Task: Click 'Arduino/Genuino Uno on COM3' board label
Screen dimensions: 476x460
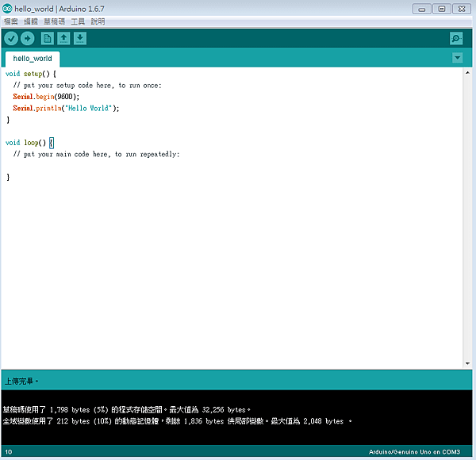Action: click(414, 452)
